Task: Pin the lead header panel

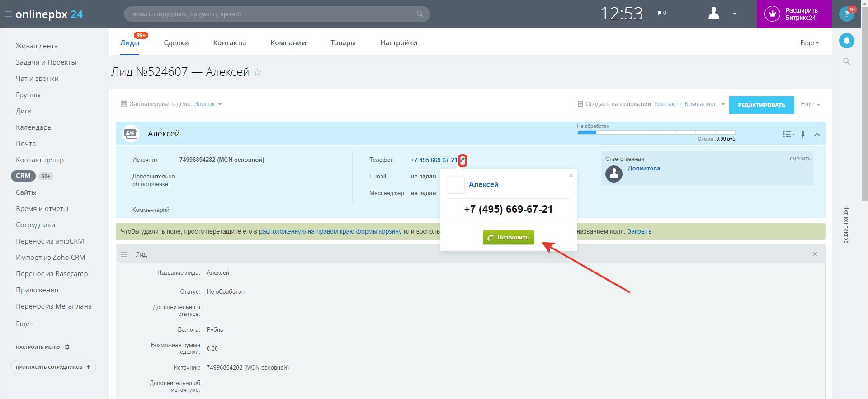Action: 803,135
